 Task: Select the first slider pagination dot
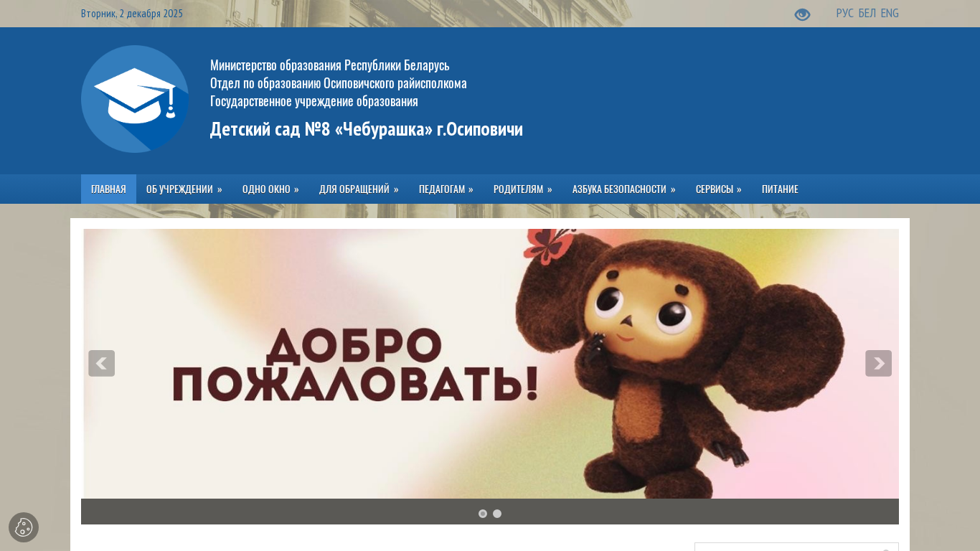point(483,514)
